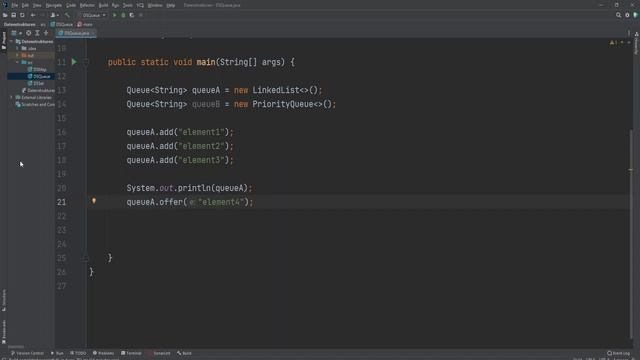Open the TODO tool window tab
640x360 pixels.
(x=78, y=353)
